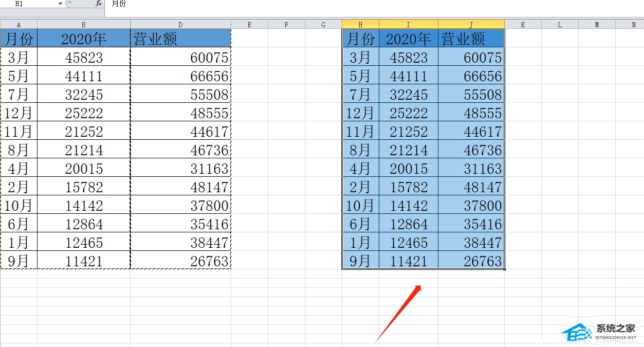Select column D header
This screenshot has height=347, width=644.
[x=180, y=24]
